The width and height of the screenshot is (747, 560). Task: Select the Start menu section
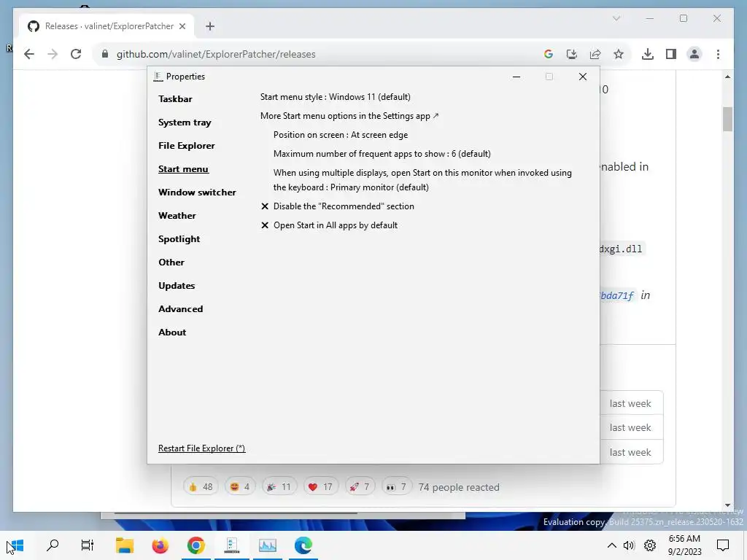pos(183,169)
